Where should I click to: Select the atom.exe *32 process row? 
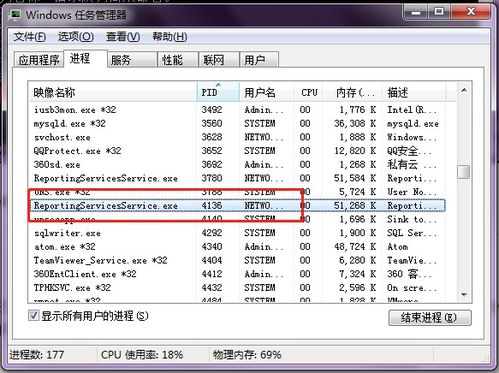[x=236, y=247]
